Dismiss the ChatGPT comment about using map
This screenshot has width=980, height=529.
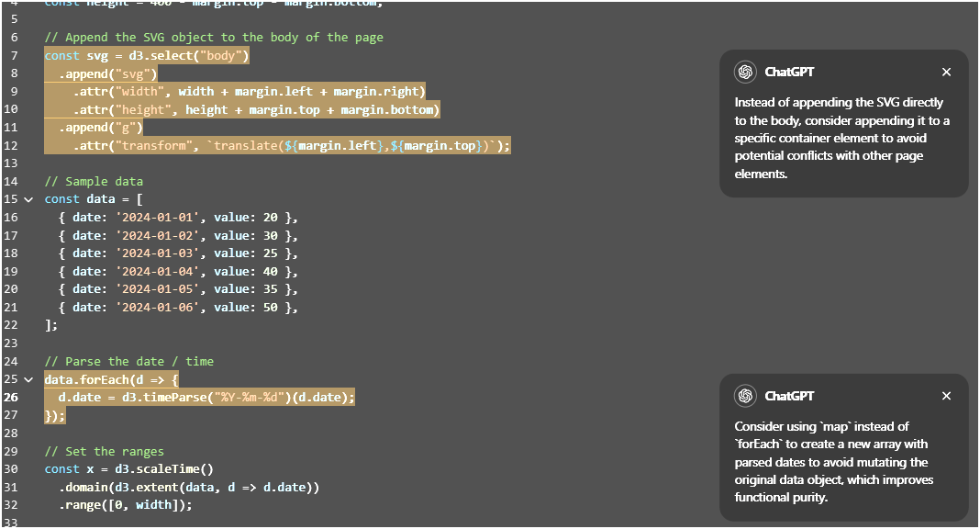click(x=946, y=396)
